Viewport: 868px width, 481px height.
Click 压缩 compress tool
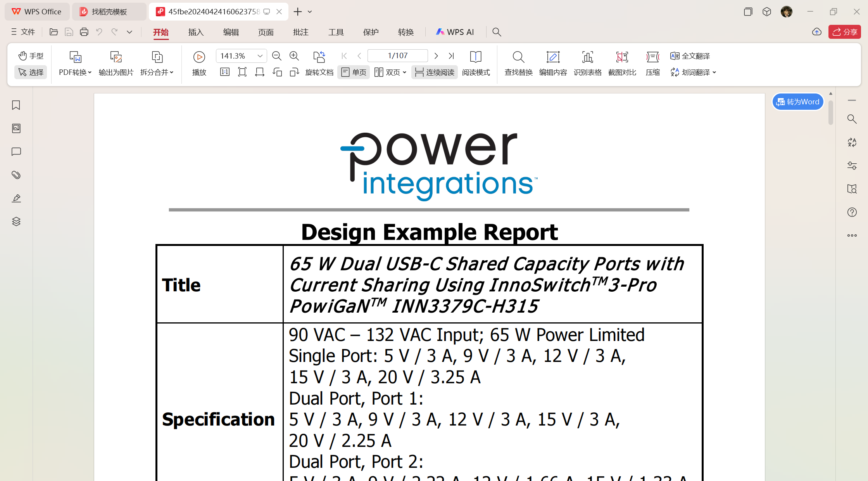coord(653,64)
